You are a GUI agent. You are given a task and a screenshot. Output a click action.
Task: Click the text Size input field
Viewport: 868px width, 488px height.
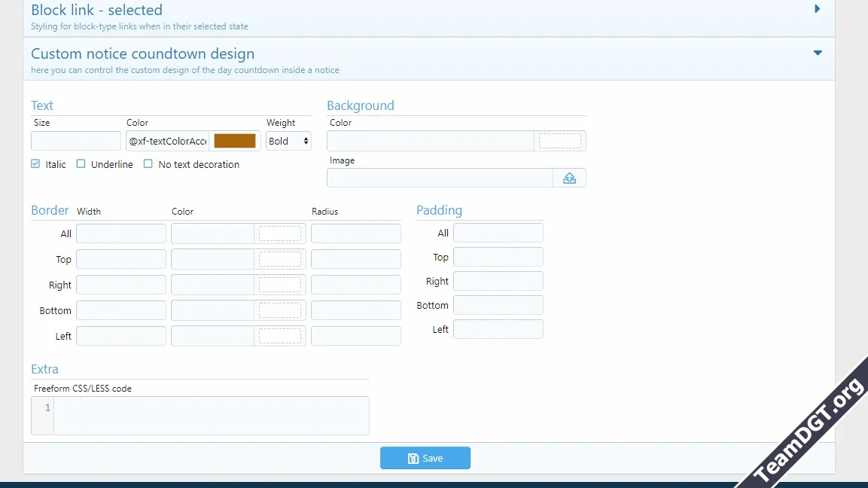[75, 140]
